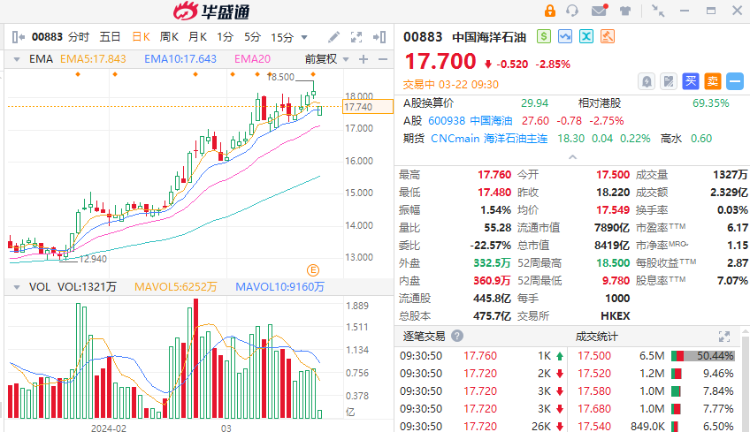
Task: Click the green dollar sign stock tag
Action: click(x=544, y=36)
